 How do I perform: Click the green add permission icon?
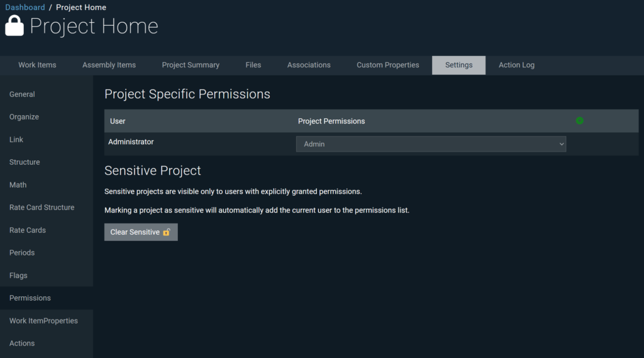[579, 120]
